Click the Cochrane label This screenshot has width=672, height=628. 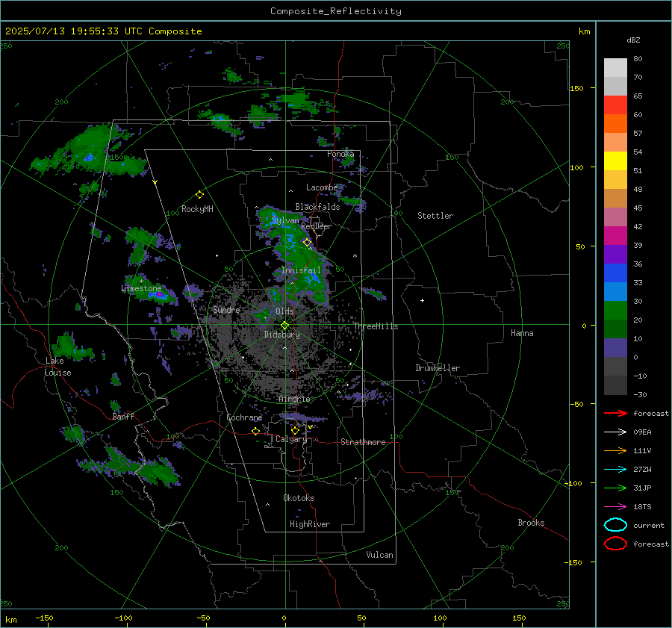pos(244,417)
